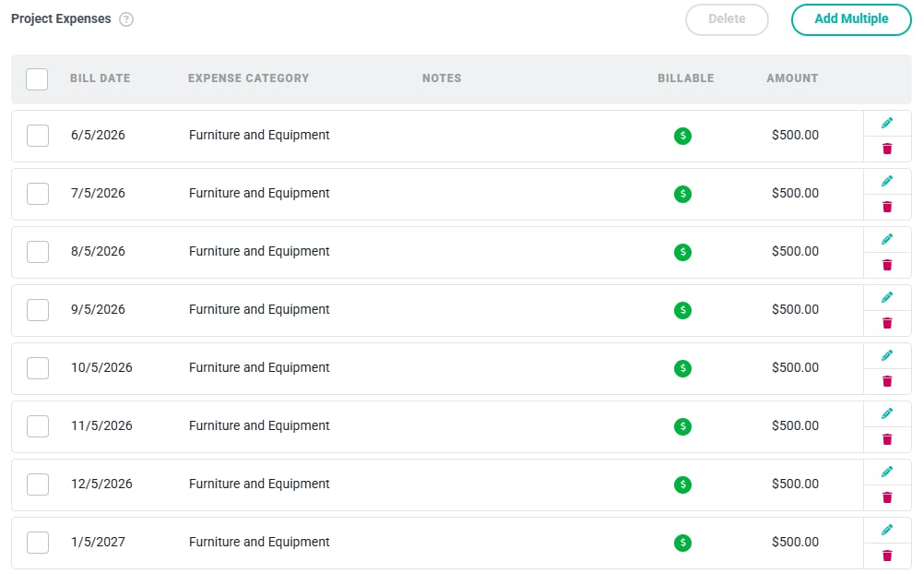Select the 10/5/2026 expense row checkbox

tap(38, 368)
